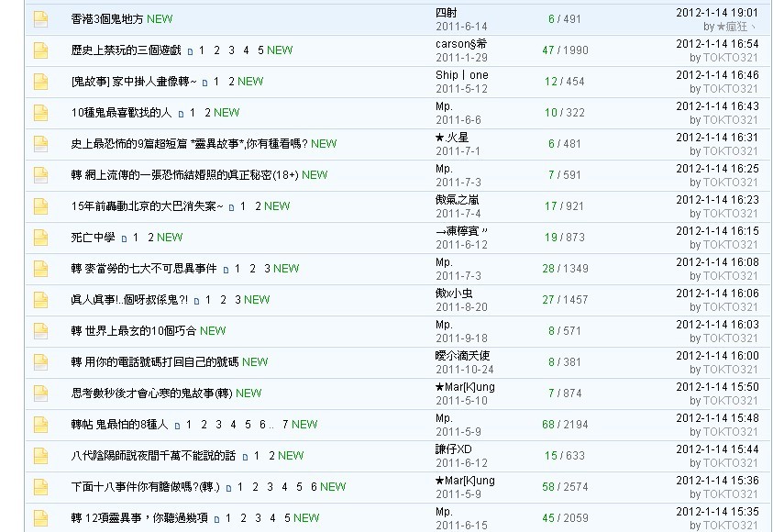Screen dimensions: 773x532
Task: Open thread 死亡中學
Action: pyautogui.click(x=94, y=238)
